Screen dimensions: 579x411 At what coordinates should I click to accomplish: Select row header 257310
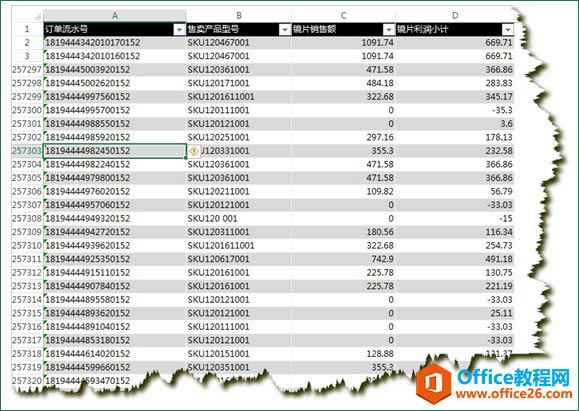tap(27, 246)
